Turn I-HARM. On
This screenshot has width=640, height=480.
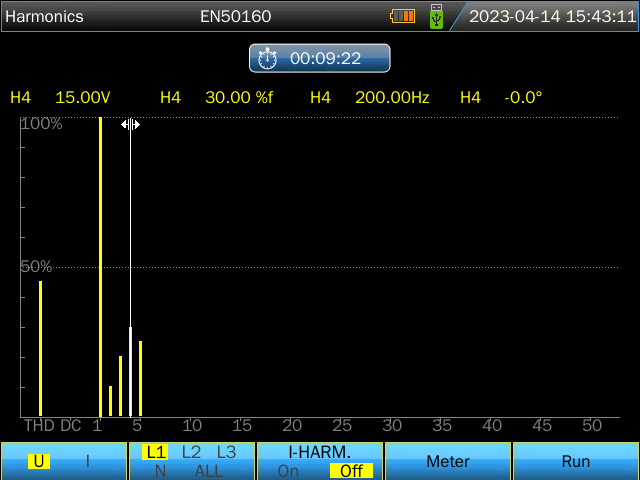288,471
